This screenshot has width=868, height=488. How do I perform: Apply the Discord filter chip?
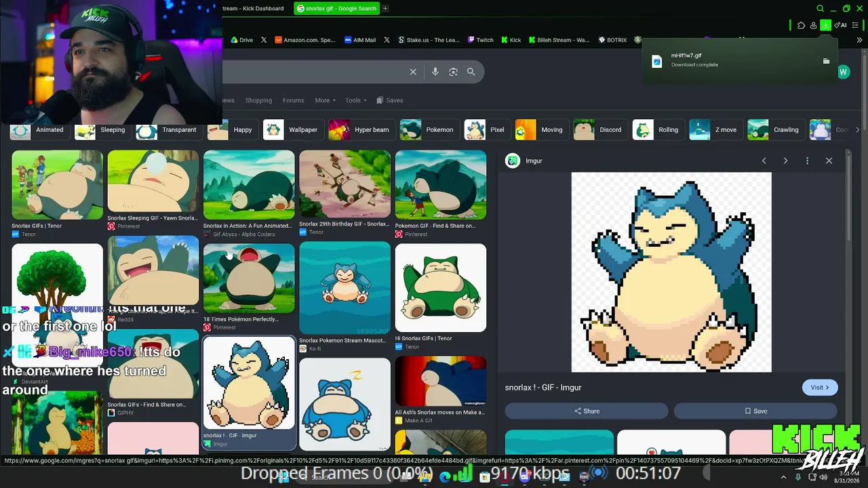coord(600,129)
